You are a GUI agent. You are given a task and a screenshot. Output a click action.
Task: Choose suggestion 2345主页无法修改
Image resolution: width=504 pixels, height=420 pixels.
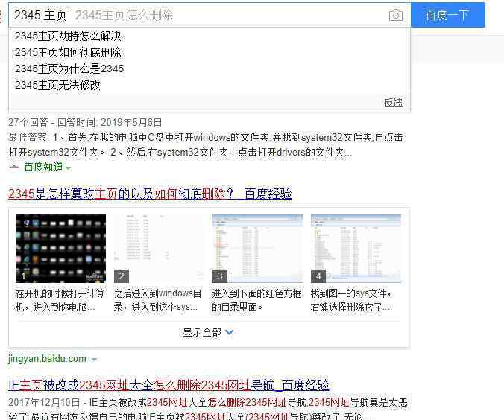(x=57, y=85)
